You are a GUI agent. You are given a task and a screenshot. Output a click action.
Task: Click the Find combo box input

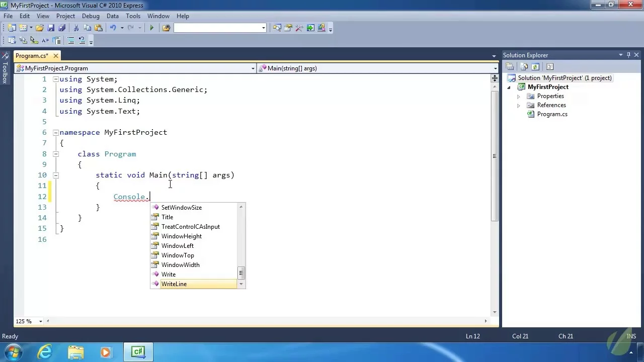217,28
